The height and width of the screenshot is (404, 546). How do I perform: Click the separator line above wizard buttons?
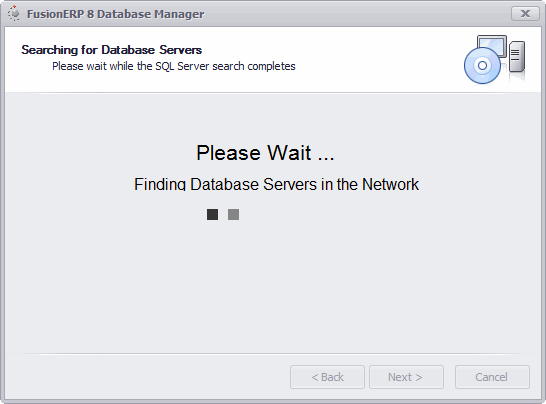click(273, 354)
